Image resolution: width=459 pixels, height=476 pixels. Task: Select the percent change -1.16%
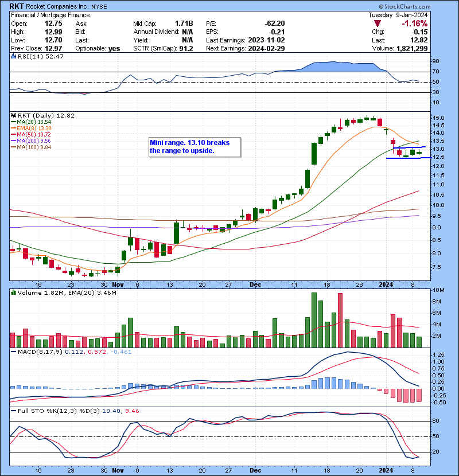[415, 24]
